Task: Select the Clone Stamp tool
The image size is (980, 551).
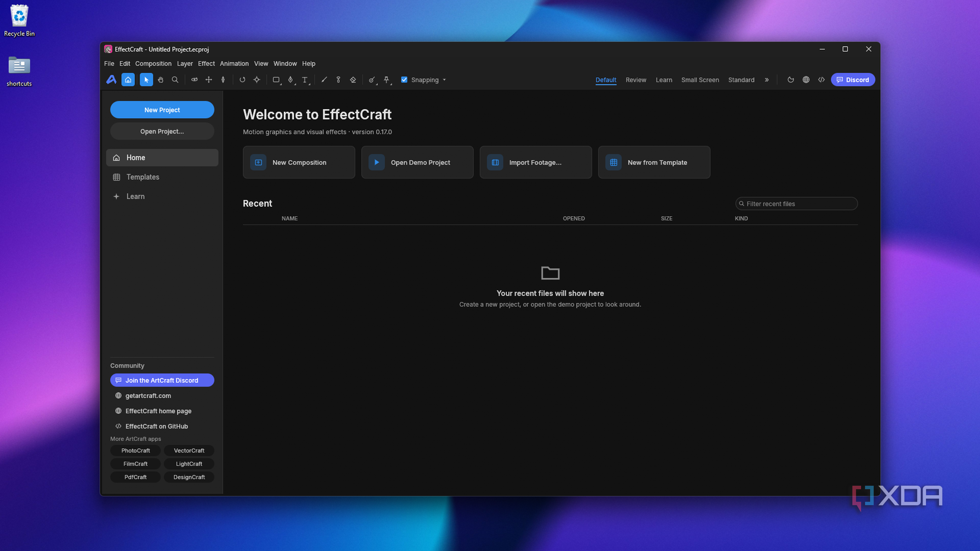Action: [339, 80]
